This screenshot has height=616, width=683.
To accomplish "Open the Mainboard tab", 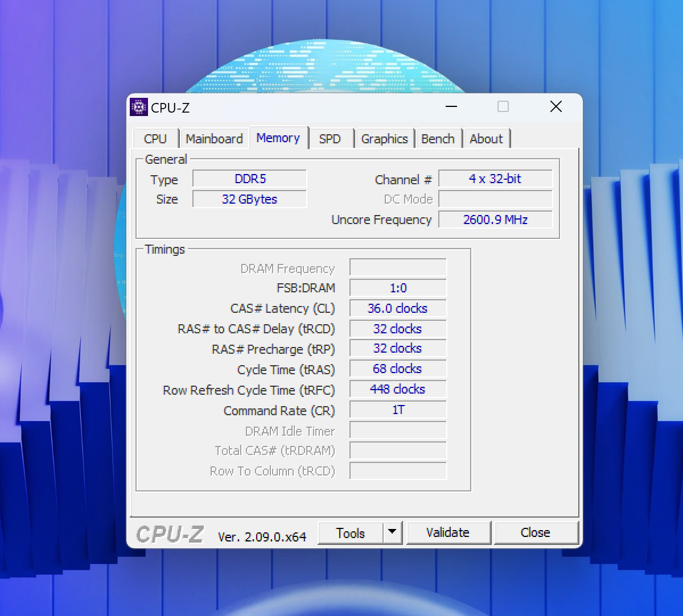I will pos(214,139).
